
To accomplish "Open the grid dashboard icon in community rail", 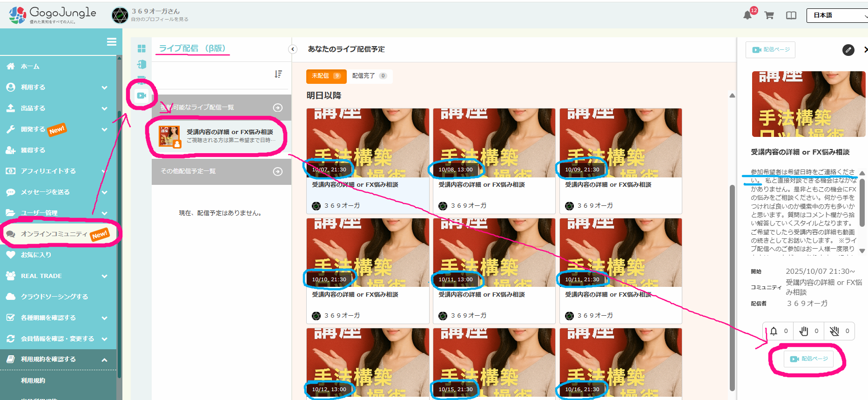I will coord(141,49).
